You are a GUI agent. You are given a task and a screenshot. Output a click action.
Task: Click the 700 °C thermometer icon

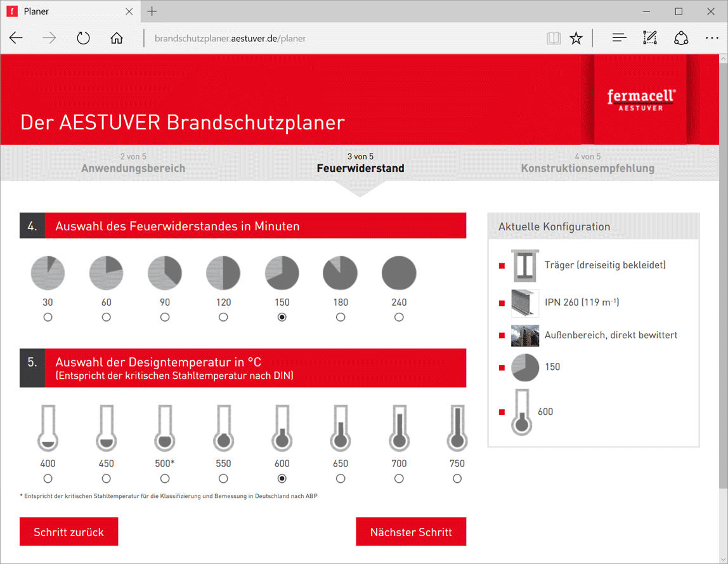[x=399, y=428]
